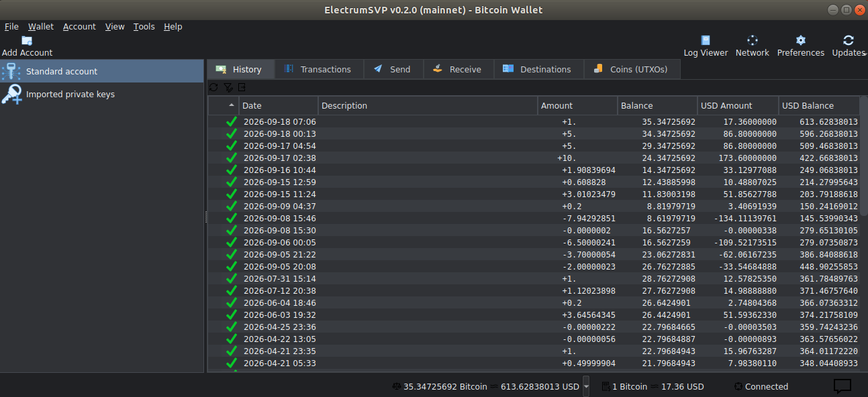Click the Add Account toolbar icon
Image resolution: width=868 pixels, height=397 pixels.
coord(27,40)
